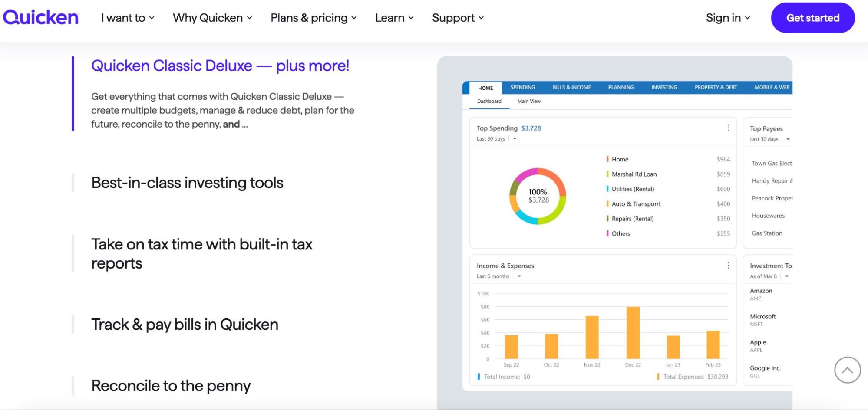Select the Repairs (Rental) category

[668, 219]
